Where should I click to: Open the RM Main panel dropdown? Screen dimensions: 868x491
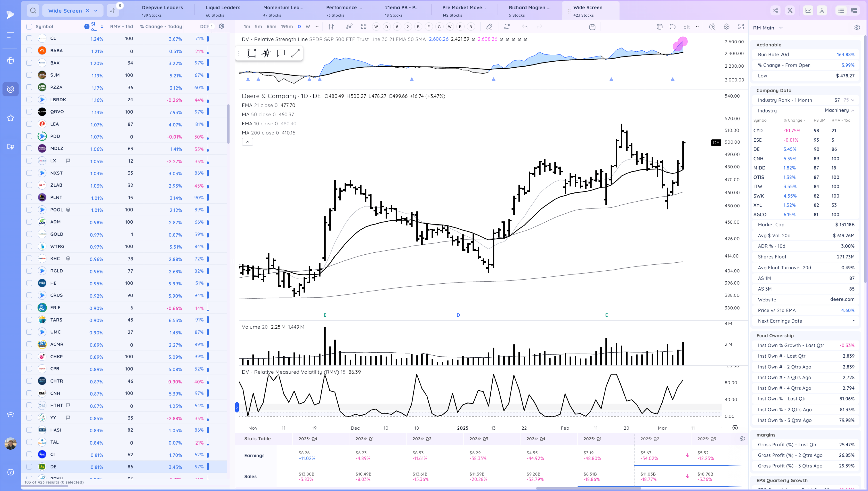781,28
